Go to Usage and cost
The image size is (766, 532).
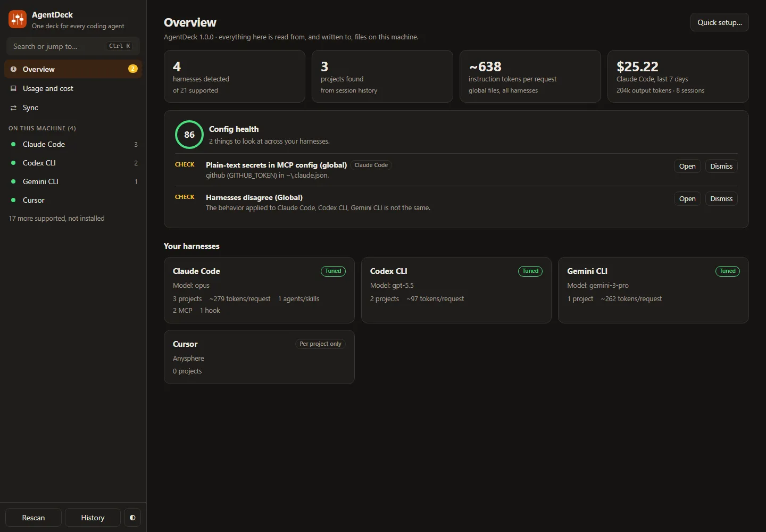[x=73, y=88]
